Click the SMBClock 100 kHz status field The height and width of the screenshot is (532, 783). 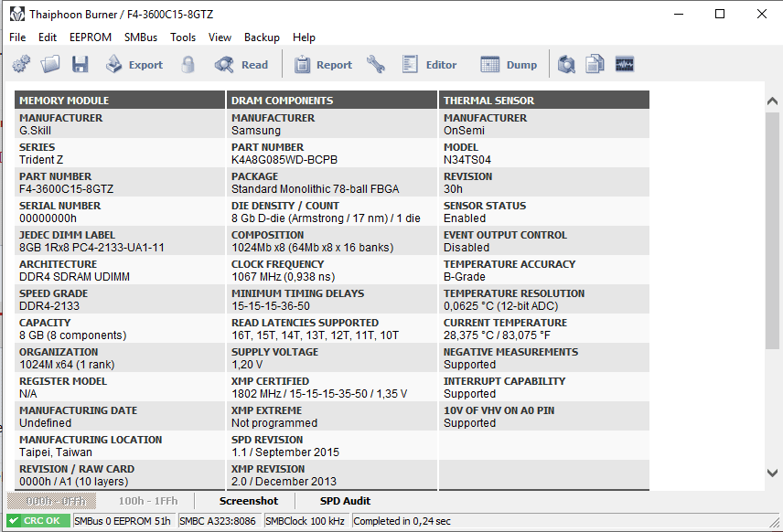pyautogui.click(x=306, y=521)
